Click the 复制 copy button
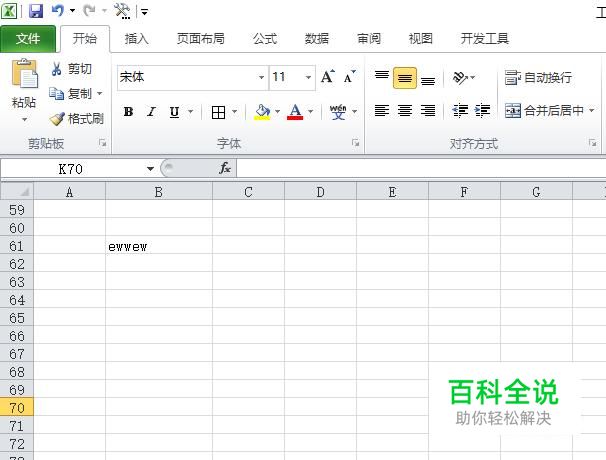The image size is (606, 460). (70, 94)
